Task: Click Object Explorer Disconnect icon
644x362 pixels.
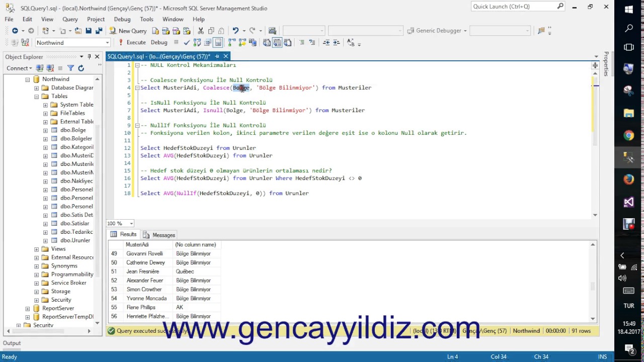Action: tap(50, 68)
